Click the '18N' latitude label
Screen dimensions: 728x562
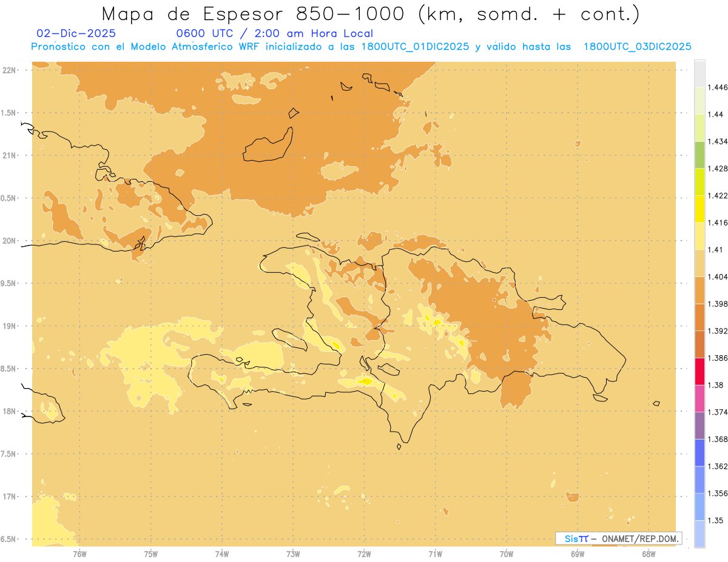[x=10, y=411]
